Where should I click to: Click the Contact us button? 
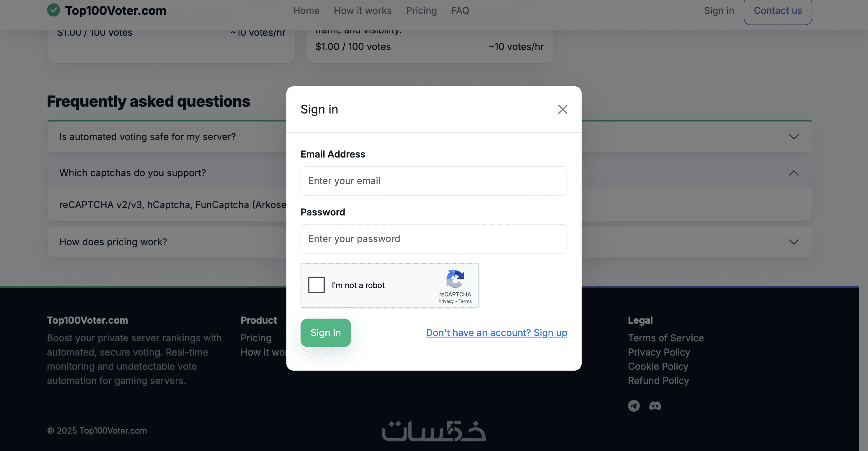pos(777,10)
